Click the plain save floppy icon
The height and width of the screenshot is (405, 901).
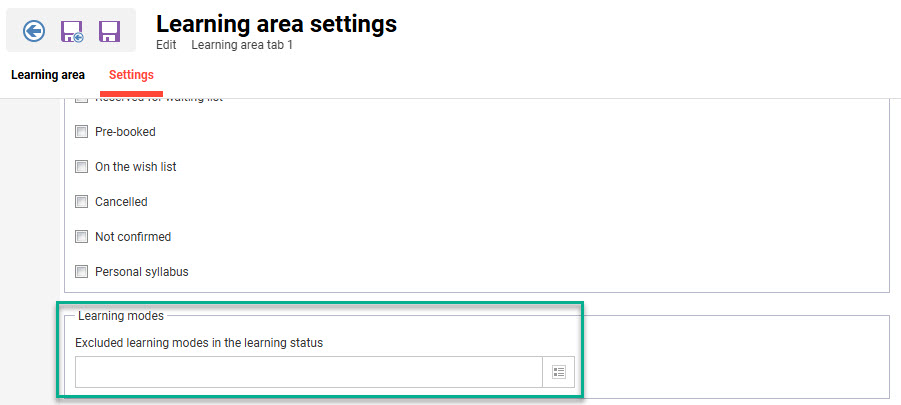pyautogui.click(x=109, y=31)
